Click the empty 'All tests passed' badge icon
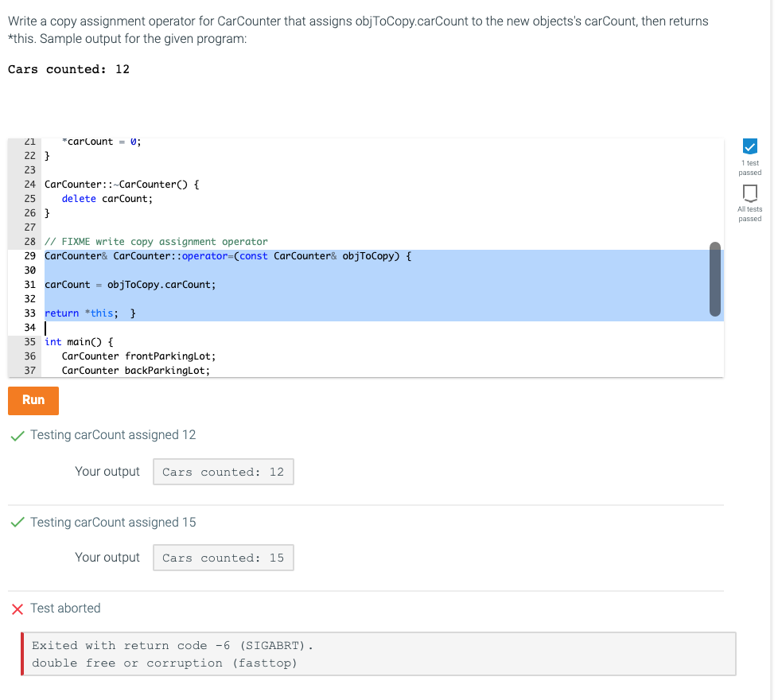778x700 pixels. click(749, 193)
